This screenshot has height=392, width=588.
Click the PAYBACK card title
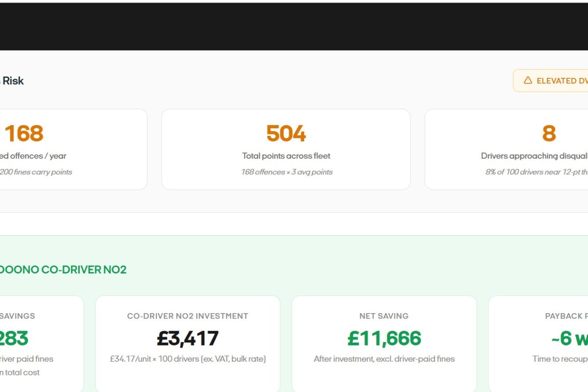tap(566, 316)
